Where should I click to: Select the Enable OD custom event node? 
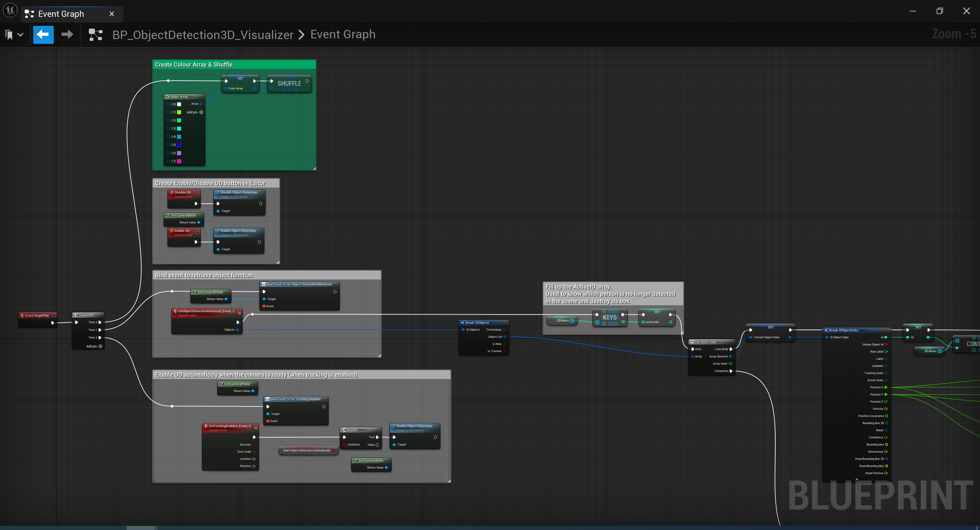[x=184, y=237]
